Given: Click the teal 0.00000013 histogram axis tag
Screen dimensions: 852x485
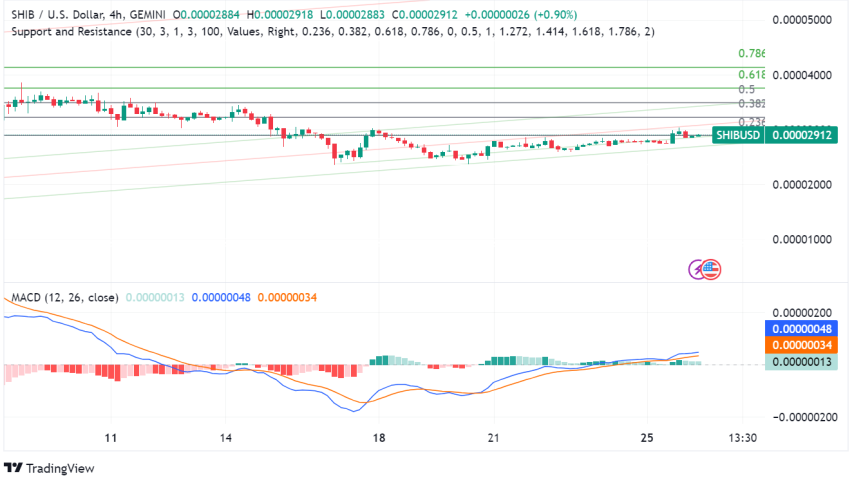Looking at the screenshot, I should pyautogui.click(x=806, y=362).
